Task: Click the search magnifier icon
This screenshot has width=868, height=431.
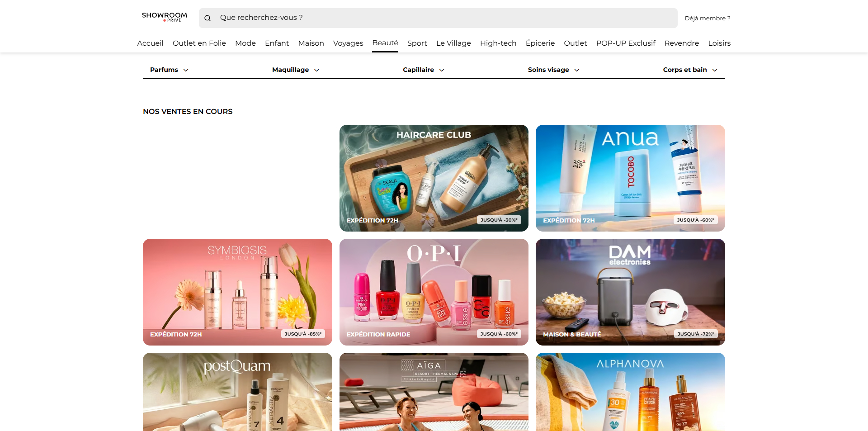Action: [208, 18]
